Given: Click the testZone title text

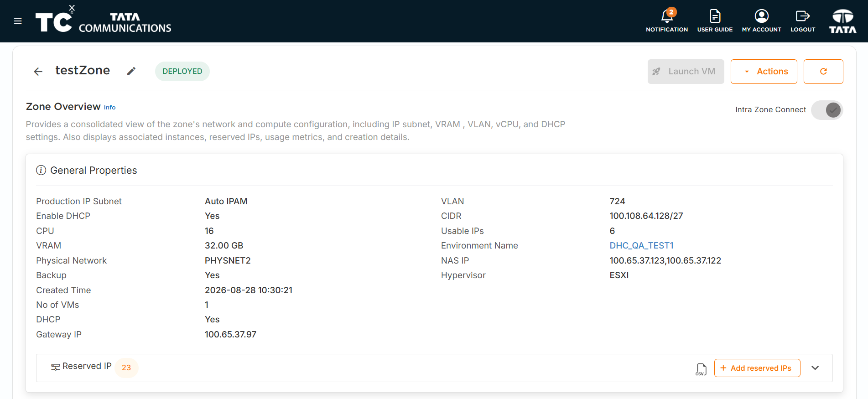Looking at the screenshot, I should 83,70.
